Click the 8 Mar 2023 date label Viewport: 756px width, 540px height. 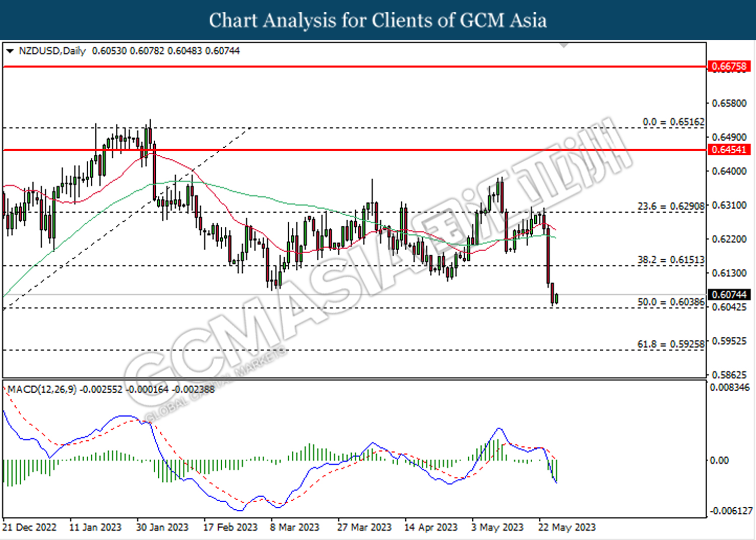pos(295,527)
